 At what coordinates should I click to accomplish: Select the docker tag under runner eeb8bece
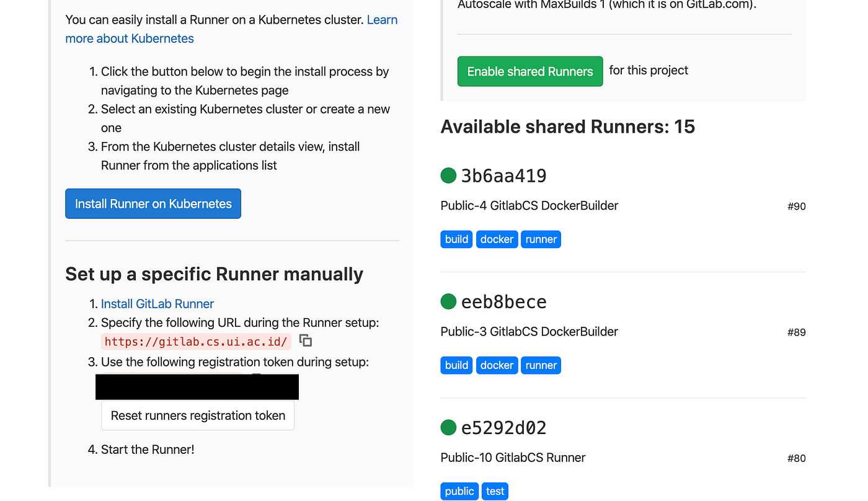pyautogui.click(x=497, y=365)
